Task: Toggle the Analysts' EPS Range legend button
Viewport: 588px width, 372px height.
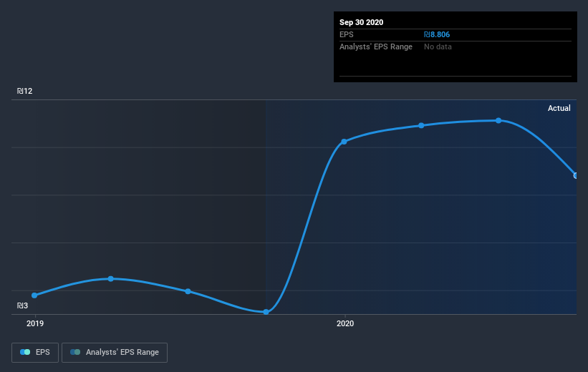Action: [115, 352]
